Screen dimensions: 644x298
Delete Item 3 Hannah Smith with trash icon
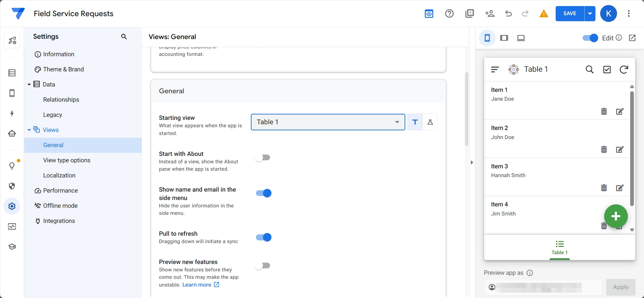(x=604, y=188)
